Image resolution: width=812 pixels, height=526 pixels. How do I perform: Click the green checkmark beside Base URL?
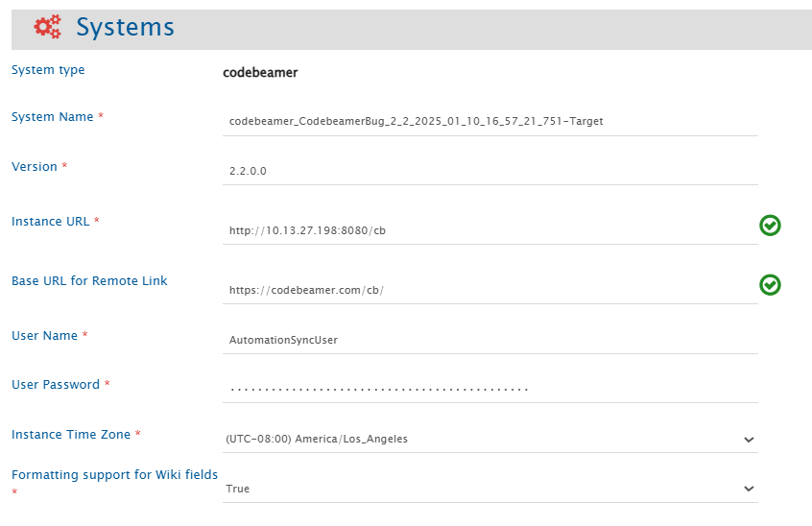pos(770,285)
